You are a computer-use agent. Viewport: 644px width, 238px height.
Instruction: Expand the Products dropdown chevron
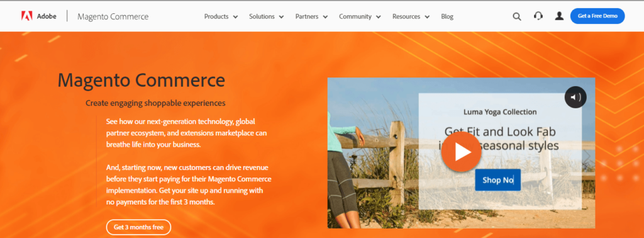coord(235,17)
